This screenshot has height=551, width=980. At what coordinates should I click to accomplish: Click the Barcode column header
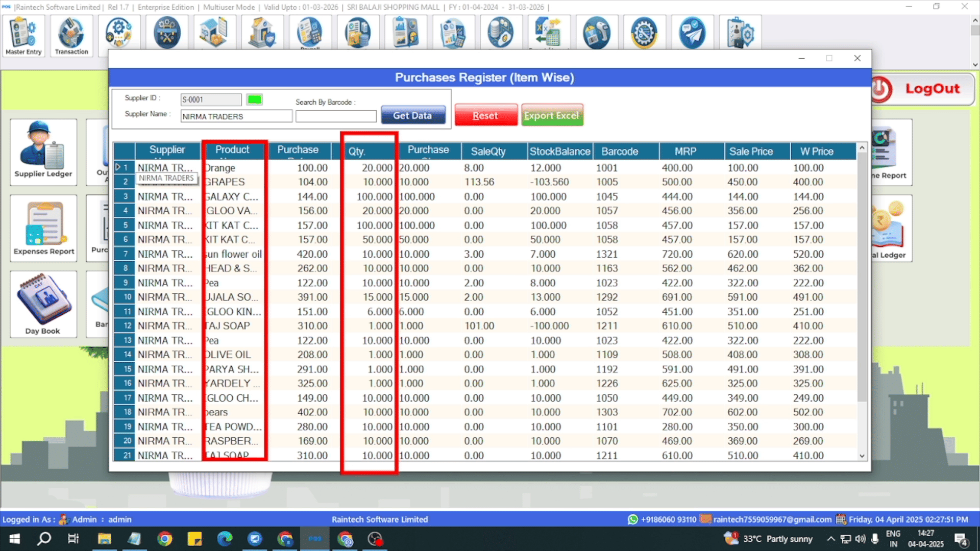(619, 152)
